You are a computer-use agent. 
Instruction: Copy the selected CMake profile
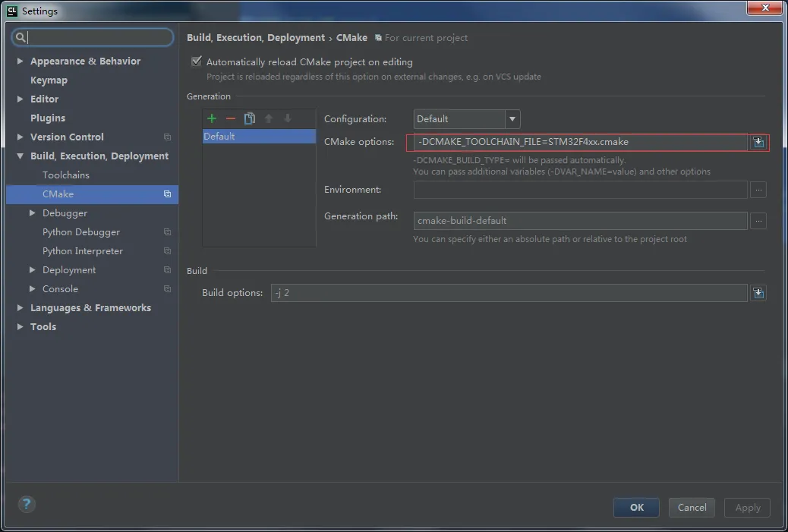pos(250,118)
